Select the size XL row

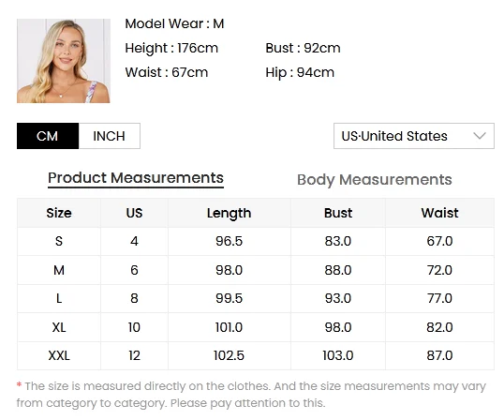256,327
